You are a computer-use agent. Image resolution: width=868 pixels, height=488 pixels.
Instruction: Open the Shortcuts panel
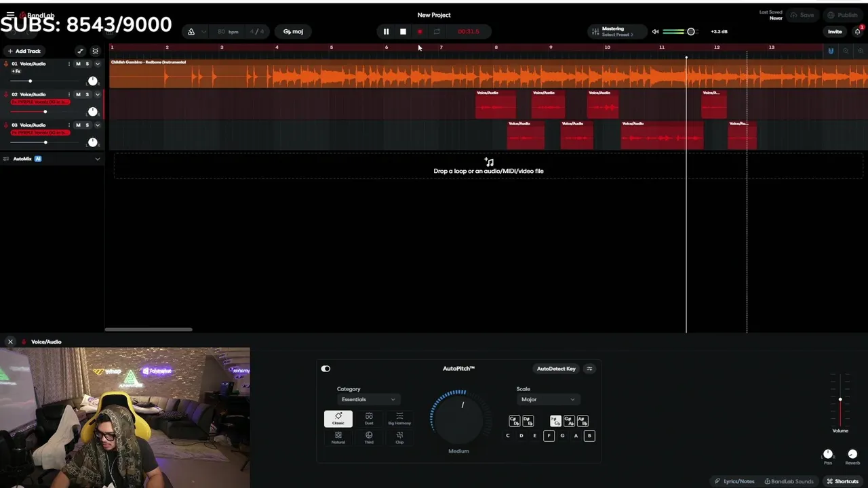pos(842,481)
